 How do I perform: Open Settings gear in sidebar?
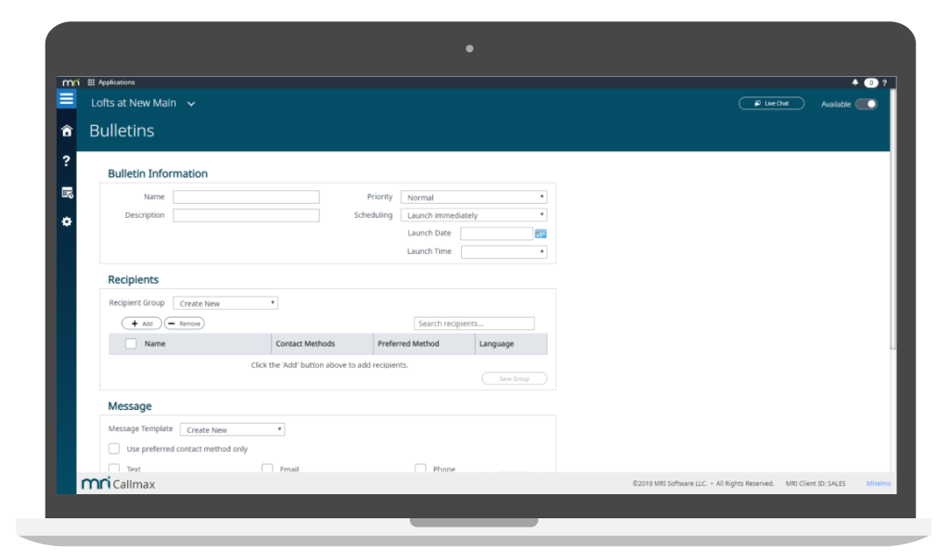tap(67, 222)
